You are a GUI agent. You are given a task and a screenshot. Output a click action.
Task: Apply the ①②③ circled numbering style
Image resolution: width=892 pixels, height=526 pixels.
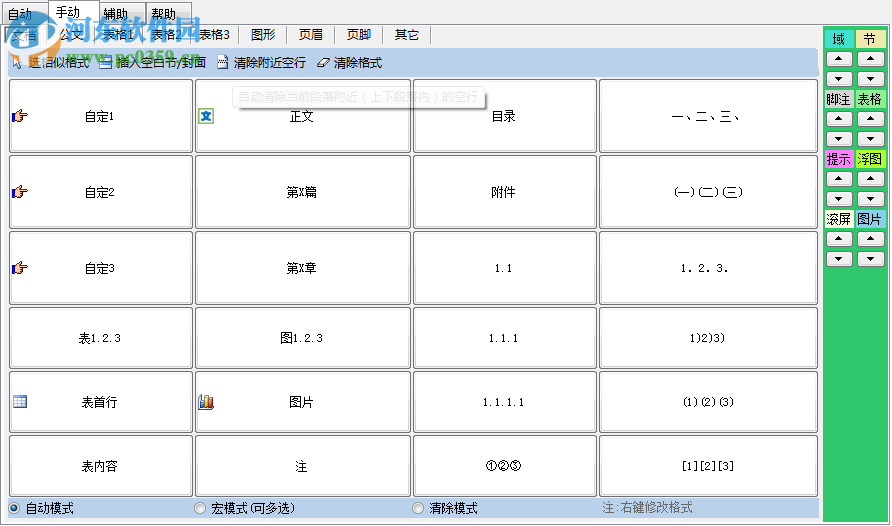(x=505, y=466)
